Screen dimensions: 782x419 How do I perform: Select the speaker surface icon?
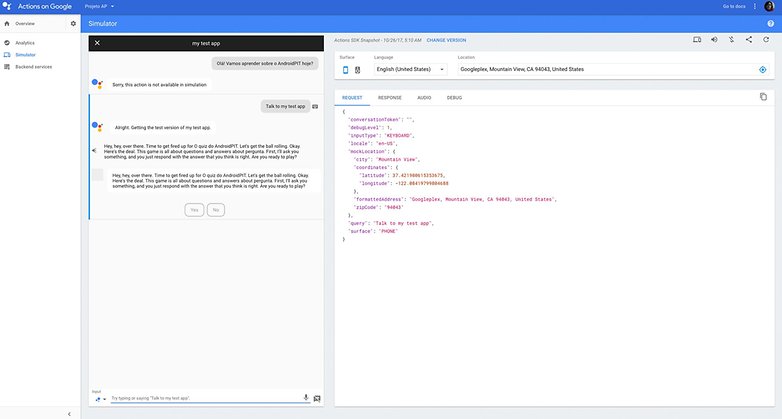358,70
